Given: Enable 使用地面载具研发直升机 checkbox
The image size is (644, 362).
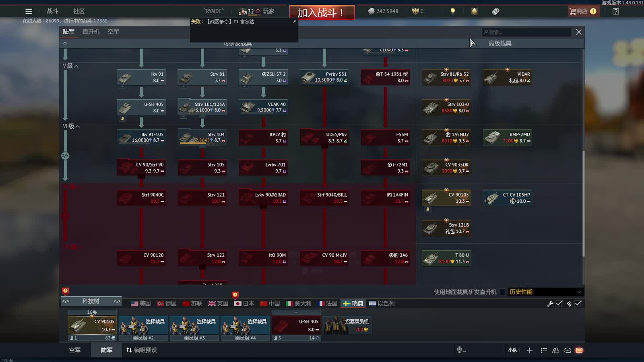Looking at the screenshot, I should 502,292.
